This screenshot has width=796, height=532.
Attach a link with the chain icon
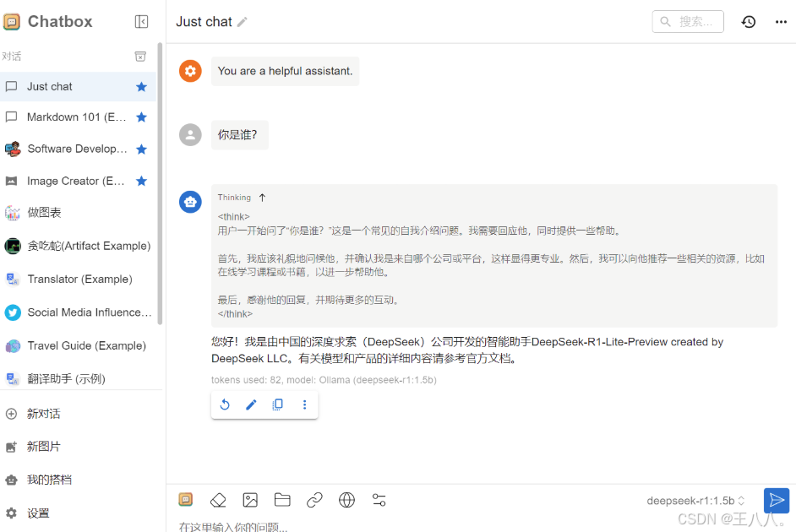pyautogui.click(x=314, y=500)
